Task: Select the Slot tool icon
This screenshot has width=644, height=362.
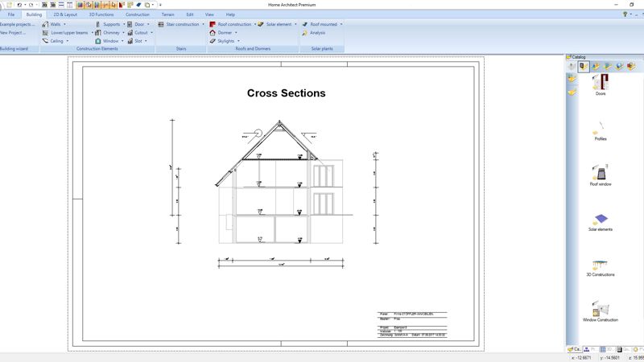Action: [x=130, y=41]
